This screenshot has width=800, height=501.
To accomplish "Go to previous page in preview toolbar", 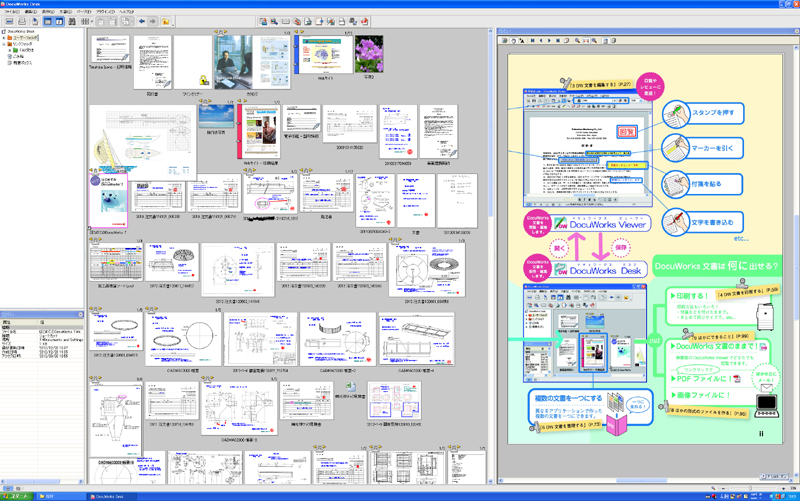I will point(541,40).
